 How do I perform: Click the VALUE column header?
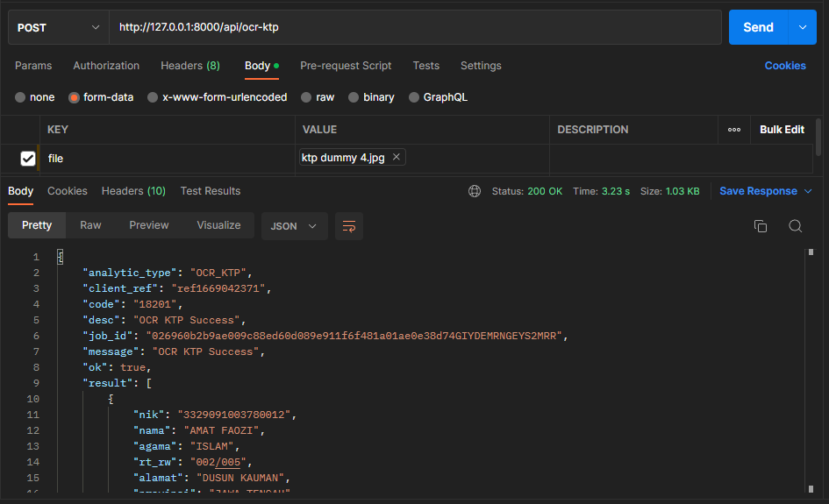coord(319,130)
